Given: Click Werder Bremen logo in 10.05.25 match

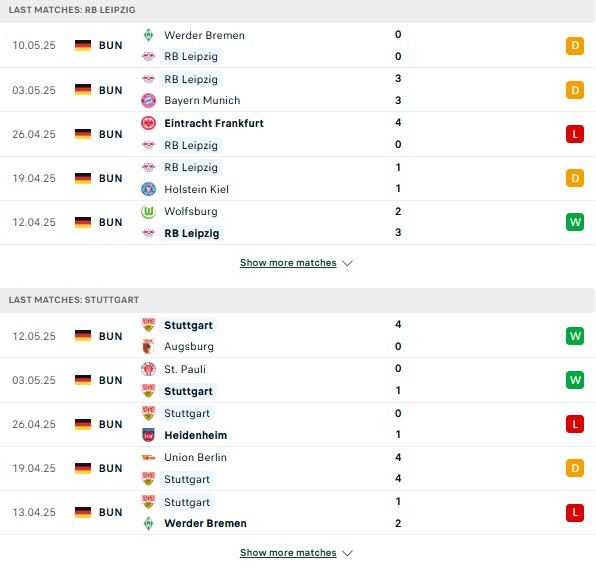Looking at the screenshot, I should click(148, 35).
